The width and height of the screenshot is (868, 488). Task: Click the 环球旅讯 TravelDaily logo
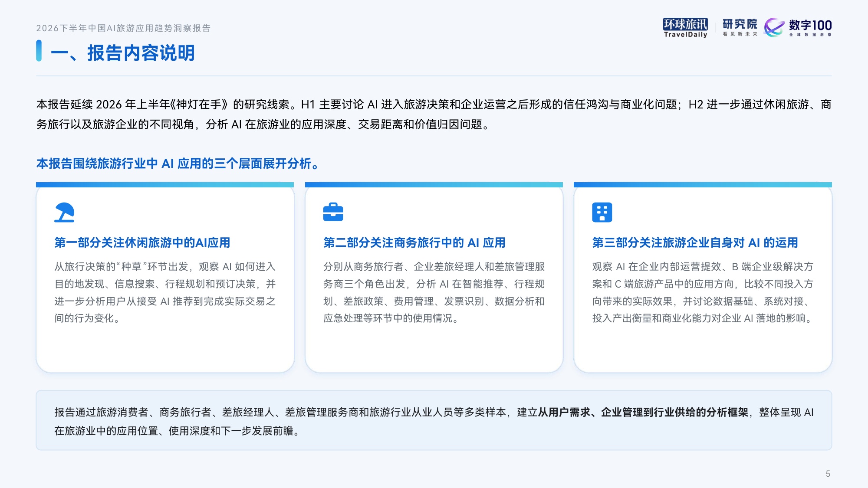click(x=685, y=28)
